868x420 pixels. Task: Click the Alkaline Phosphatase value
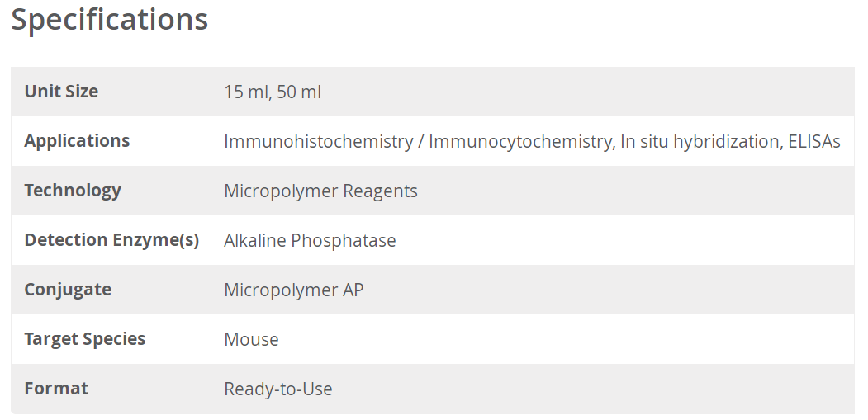[x=310, y=241]
